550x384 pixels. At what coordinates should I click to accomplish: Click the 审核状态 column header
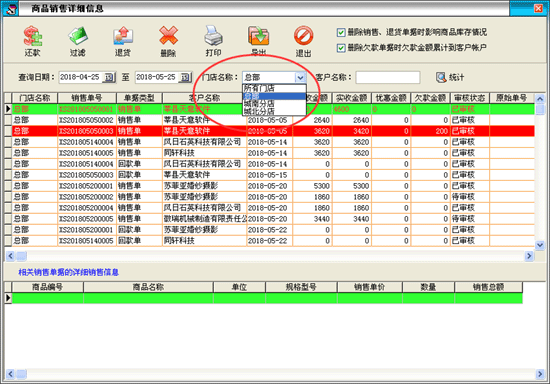click(x=469, y=98)
